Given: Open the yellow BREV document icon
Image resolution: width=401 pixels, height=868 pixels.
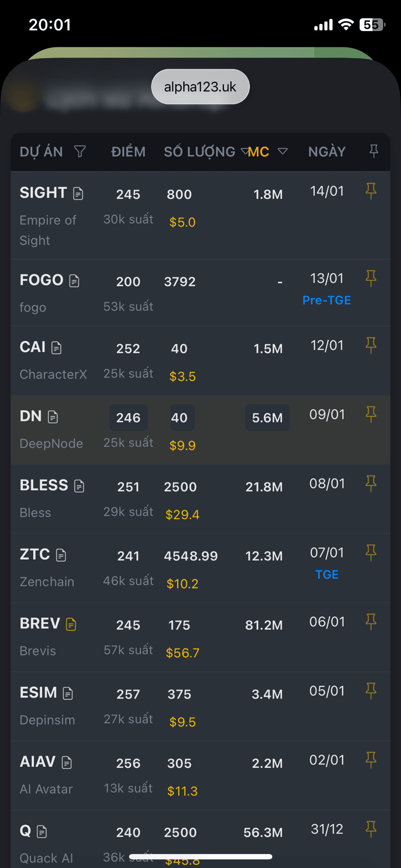Looking at the screenshot, I should coord(71,624).
